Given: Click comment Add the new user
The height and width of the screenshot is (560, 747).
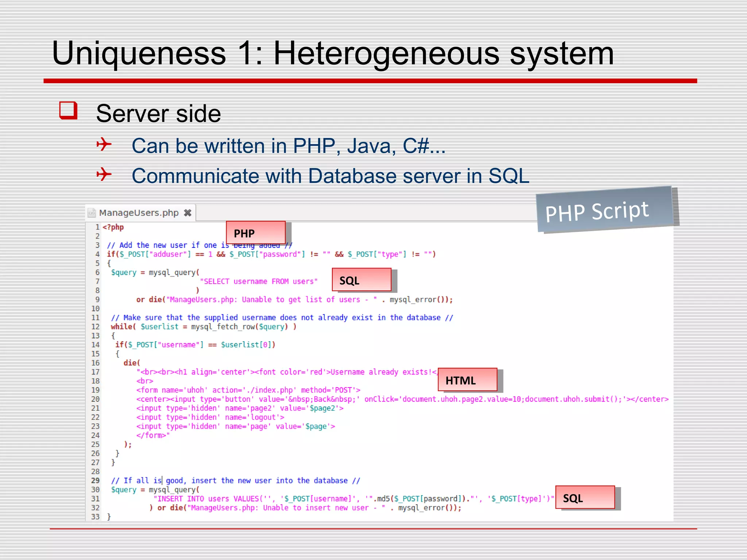Looking at the screenshot, I should (200, 245).
